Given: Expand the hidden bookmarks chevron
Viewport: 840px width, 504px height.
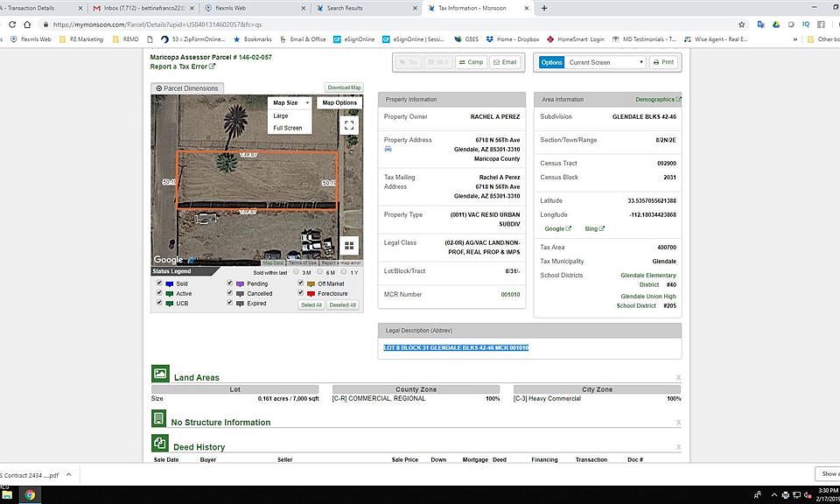Looking at the screenshot, I should click(x=795, y=39).
